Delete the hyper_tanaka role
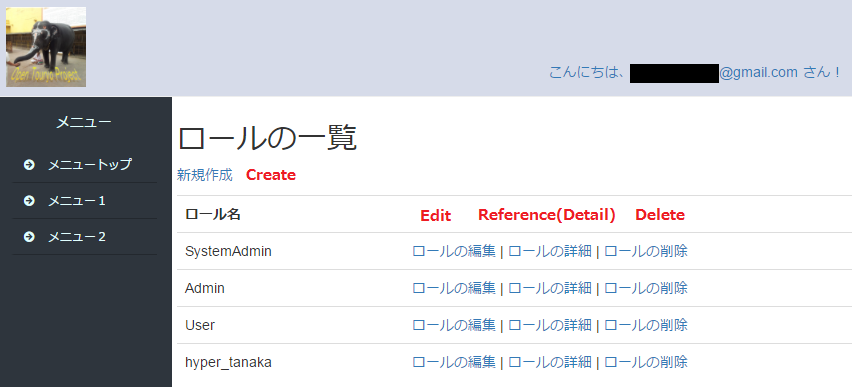This screenshot has height=387, width=852. [x=646, y=362]
